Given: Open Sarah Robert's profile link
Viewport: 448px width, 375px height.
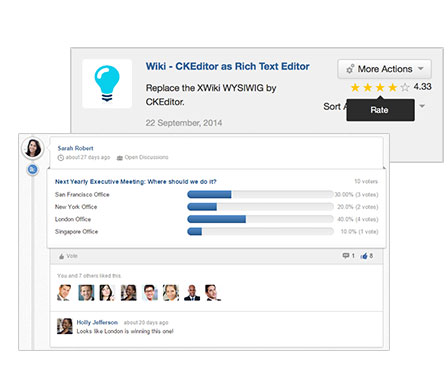Looking at the screenshot, I should [75, 148].
